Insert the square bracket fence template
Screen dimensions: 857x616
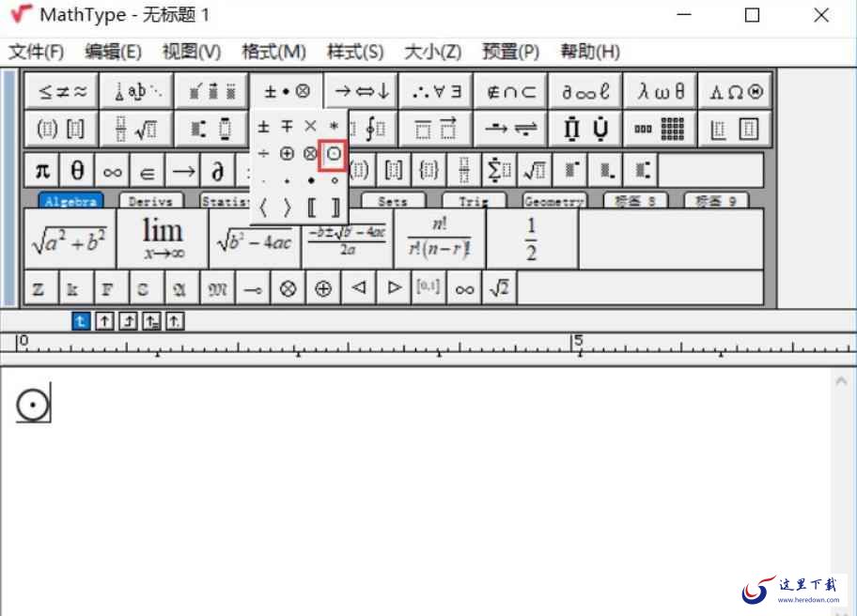point(394,171)
